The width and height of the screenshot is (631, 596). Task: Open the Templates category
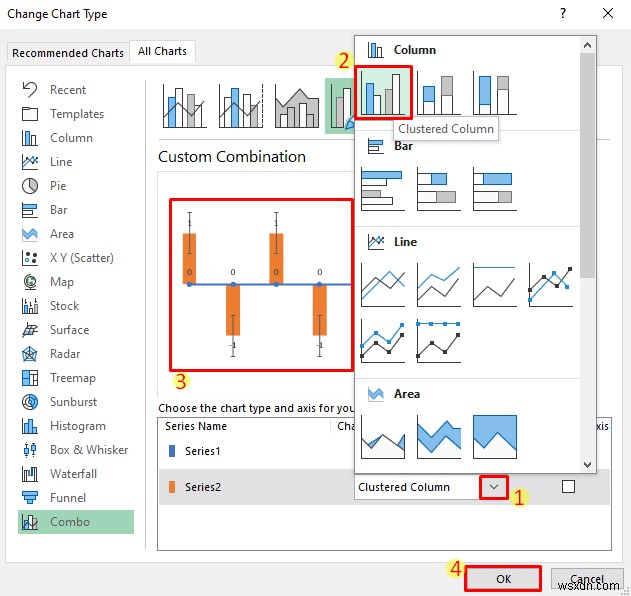[x=76, y=114]
